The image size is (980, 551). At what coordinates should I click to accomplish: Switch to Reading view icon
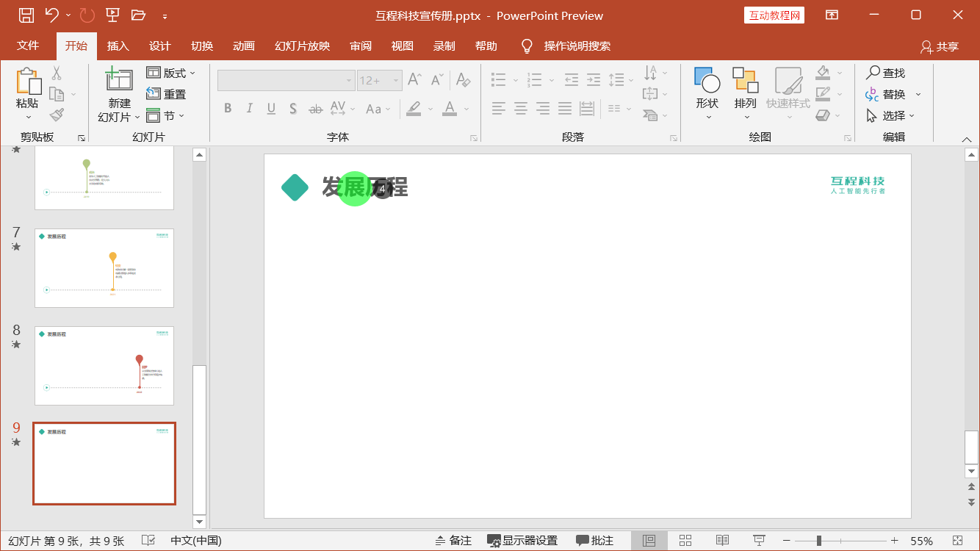click(x=722, y=541)
